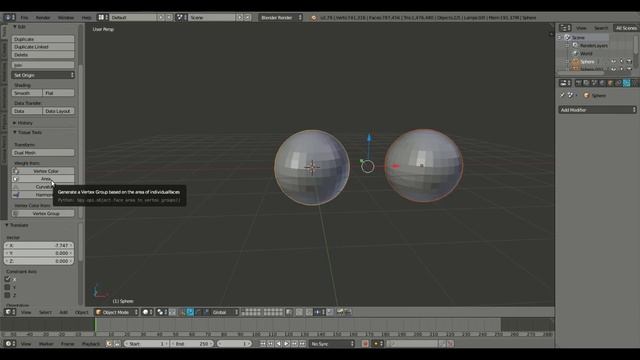Viewport: 640px width, 360px height.
Task: Click the Duplicate button
Action: point(43,39)
